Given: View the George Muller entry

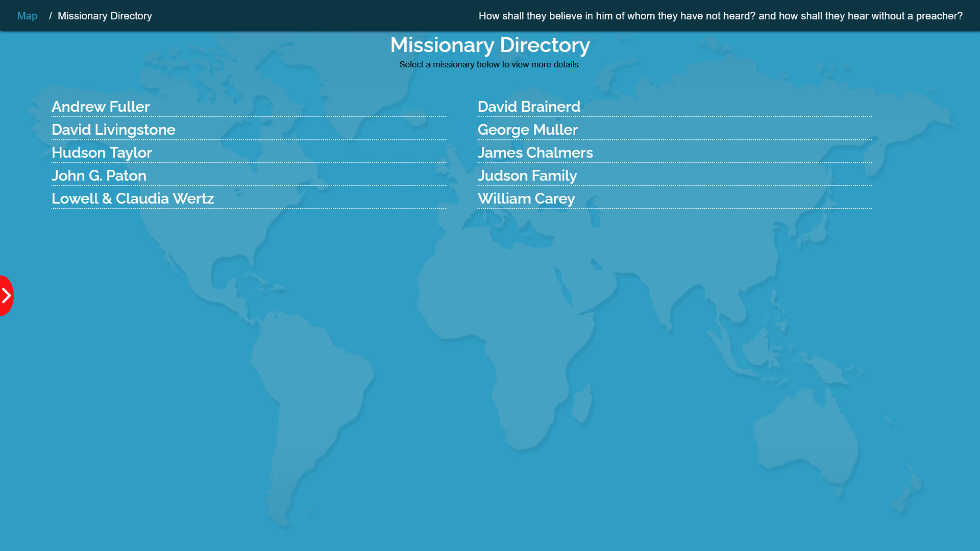Looking at the screenshot, I should click(527, 130).
